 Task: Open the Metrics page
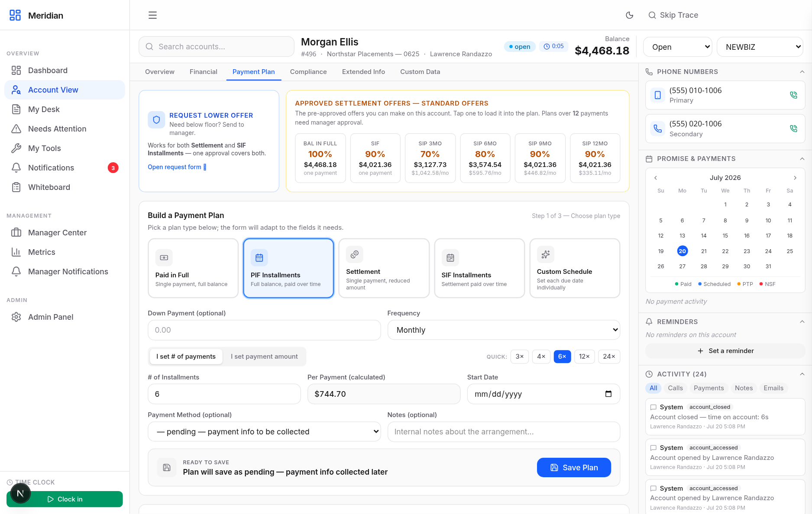(x=65, y=252)
